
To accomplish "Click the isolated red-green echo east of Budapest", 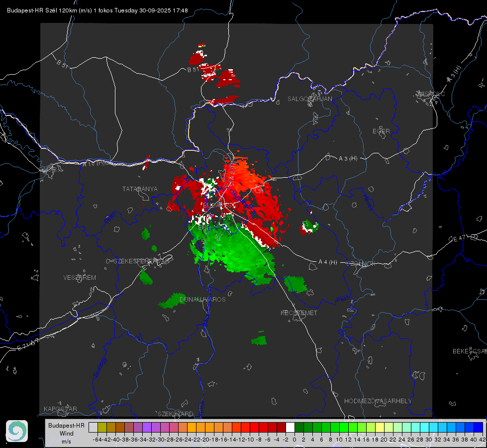I will click(x=309, y=227).
